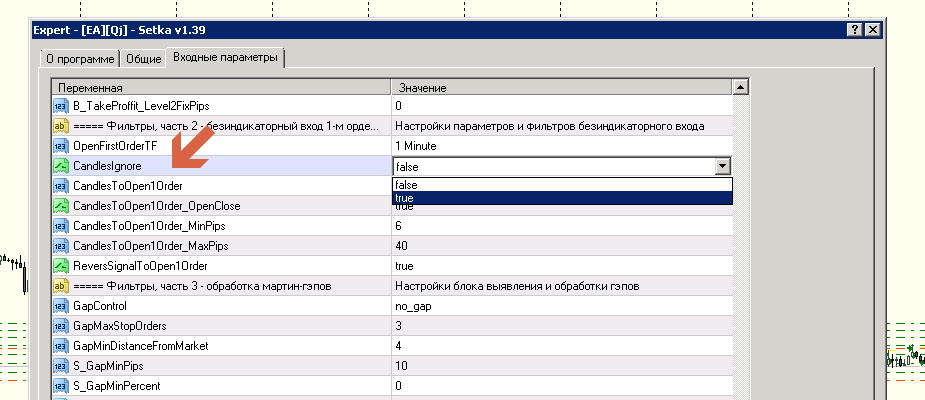Click the boolean icon beside ReversSignalToOpen1Order
Screen dimensions: 925x400
[x=61, y=266]
